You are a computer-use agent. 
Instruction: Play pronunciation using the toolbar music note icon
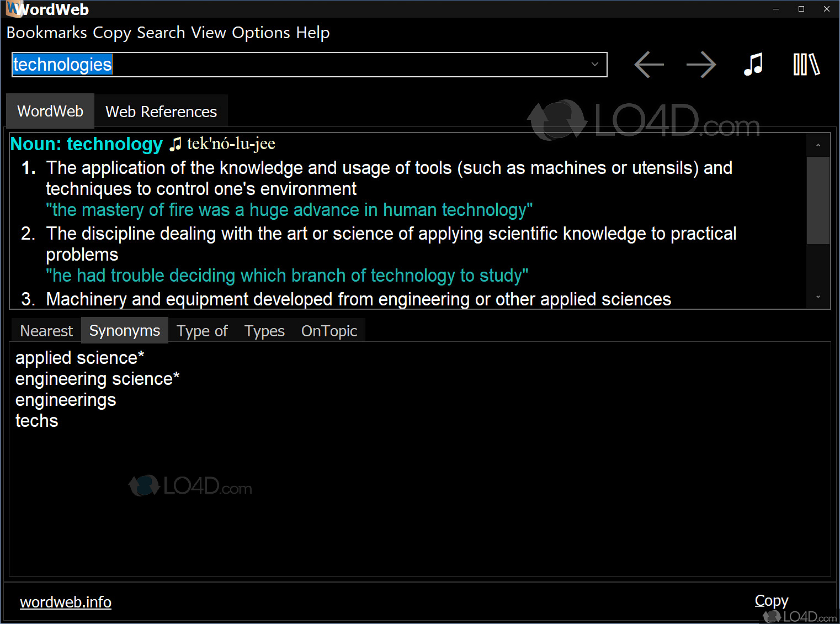tap(753, 65)
